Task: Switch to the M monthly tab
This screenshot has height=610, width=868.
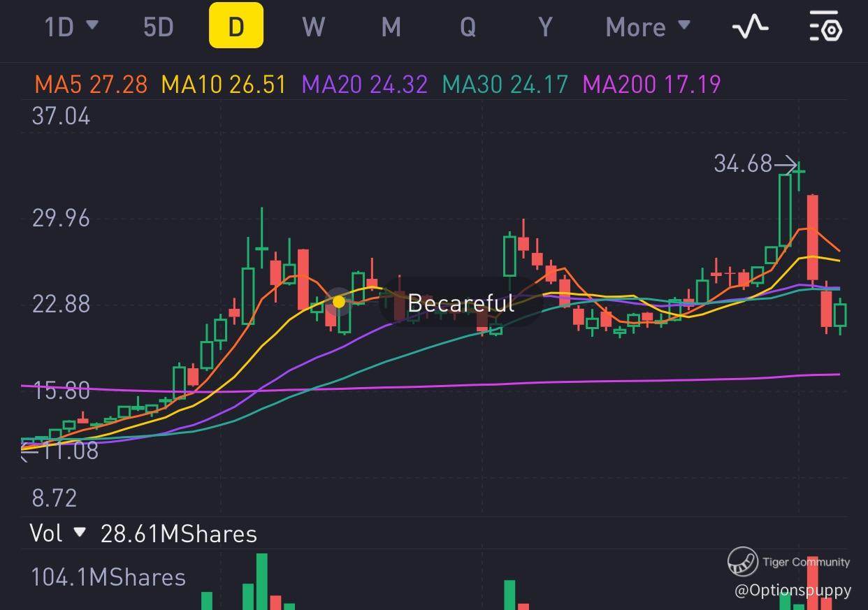Action: [391, 27]
